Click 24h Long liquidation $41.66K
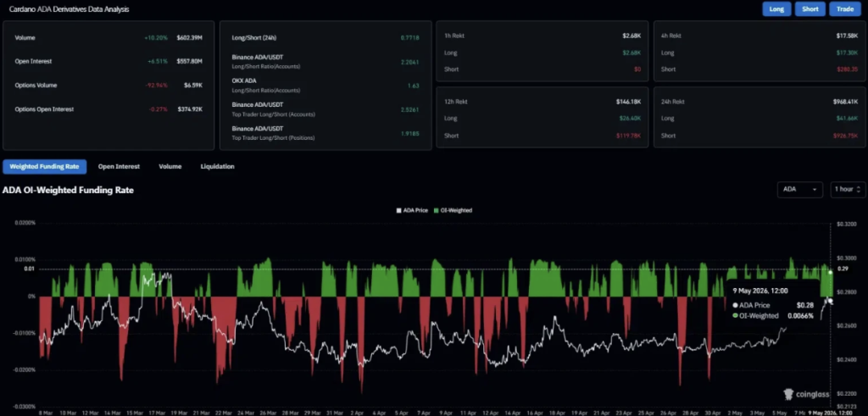868x416 pixels. (848, 119)
